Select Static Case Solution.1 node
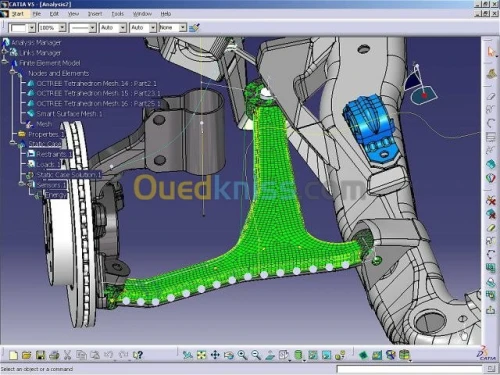Viewport: 500px width, 375px height. pos(69,175)
